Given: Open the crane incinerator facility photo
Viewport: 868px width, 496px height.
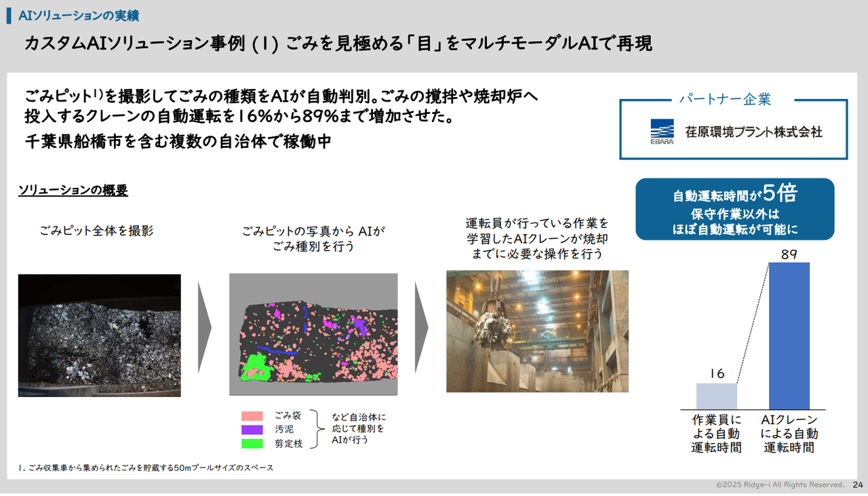Looking at the screenshot, I should [537, 331].
